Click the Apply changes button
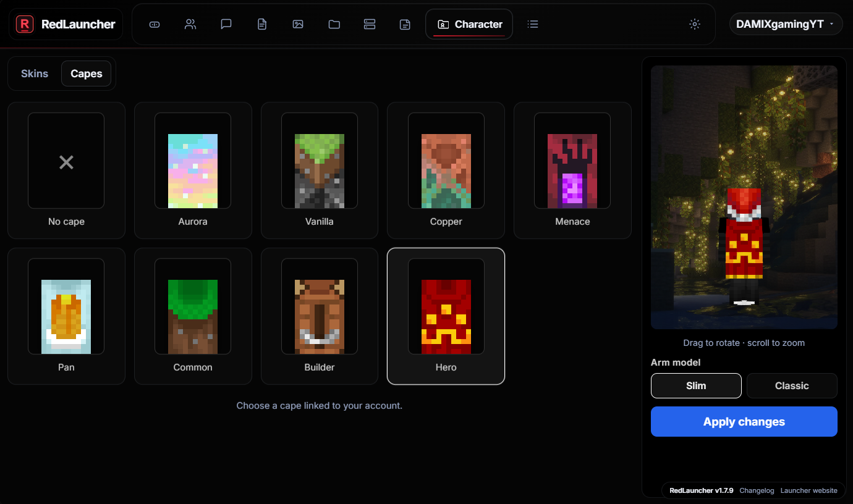 pos(744,422)
